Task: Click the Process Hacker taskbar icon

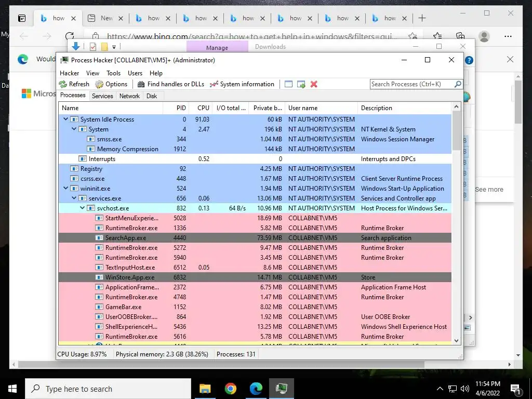Action: pos(282,389)
